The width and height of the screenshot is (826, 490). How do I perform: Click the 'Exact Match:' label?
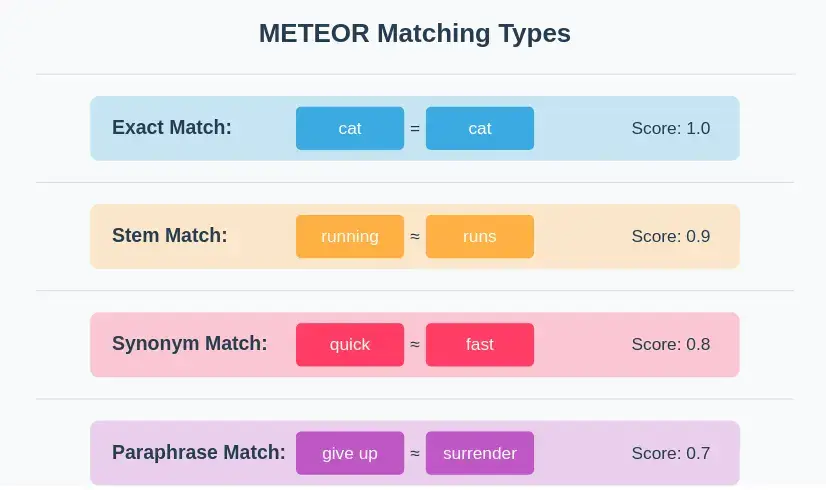click(x=172, y=128)
